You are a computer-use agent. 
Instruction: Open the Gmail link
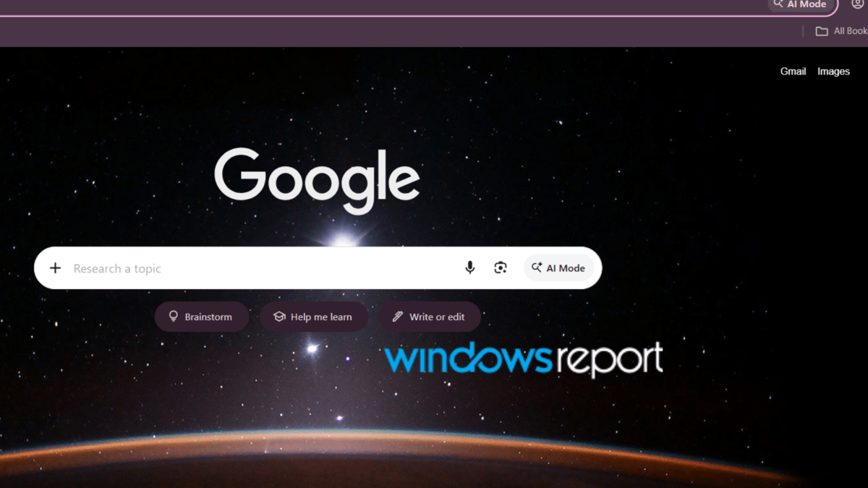pos(793,72)
